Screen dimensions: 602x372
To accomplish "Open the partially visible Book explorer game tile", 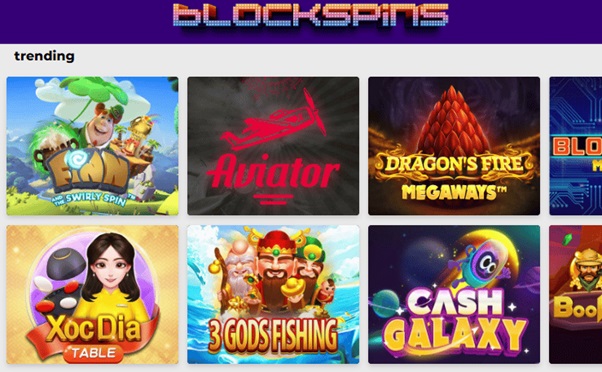I will (576, 294).
